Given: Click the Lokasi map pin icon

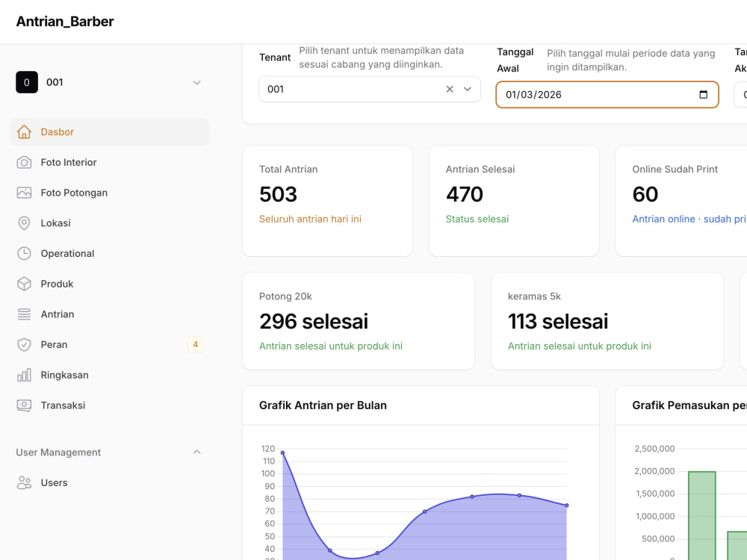Looking at the screenshot, I should [24, 223].
